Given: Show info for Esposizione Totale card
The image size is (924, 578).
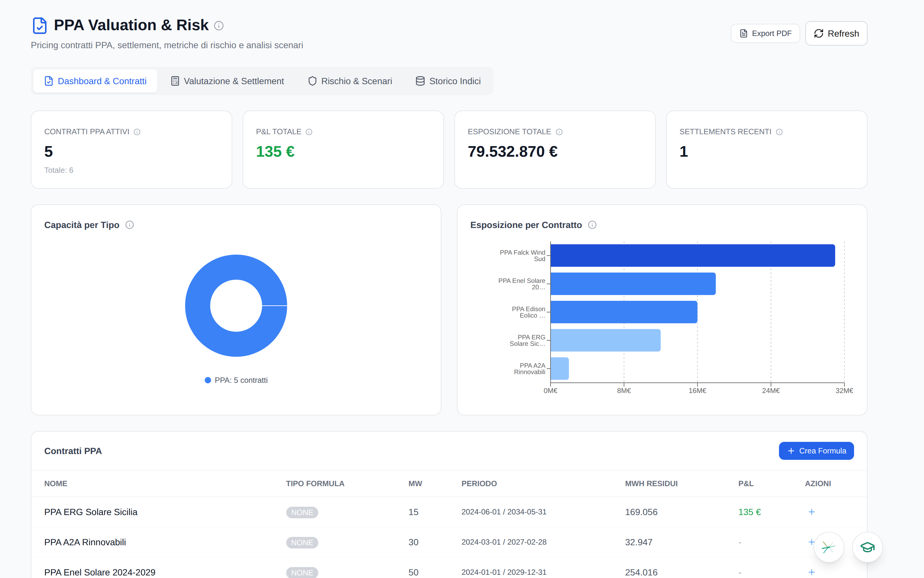Looking at the screenshot, I should 559,132.
